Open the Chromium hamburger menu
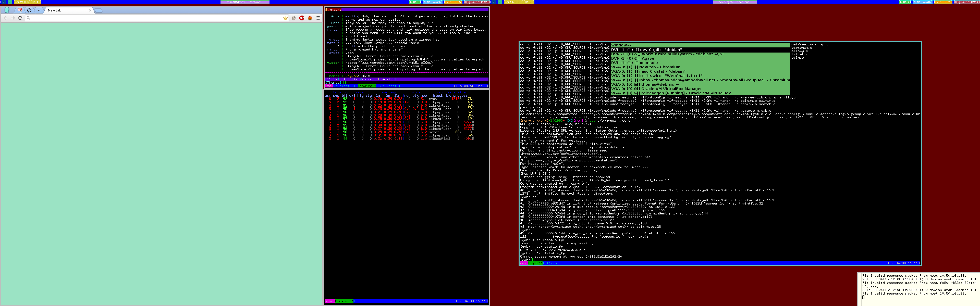This screenshot has width=980, height=306. click(318, 18)
